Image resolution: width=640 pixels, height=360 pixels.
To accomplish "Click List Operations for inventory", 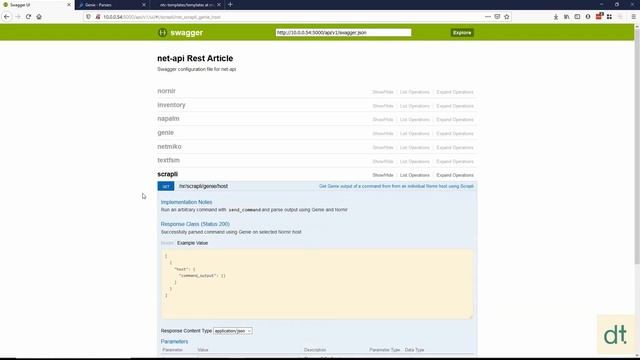I will [415, 106].
